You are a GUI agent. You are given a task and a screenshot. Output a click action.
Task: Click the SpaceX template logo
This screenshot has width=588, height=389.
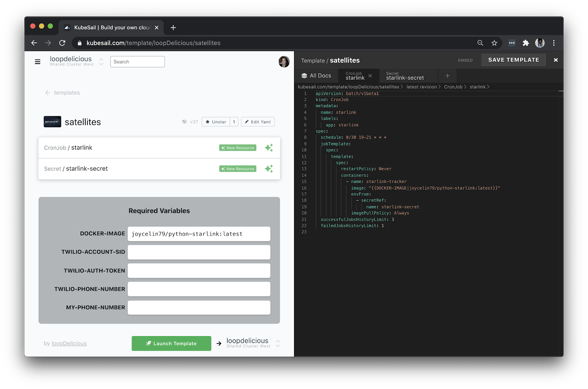point(53,122)
